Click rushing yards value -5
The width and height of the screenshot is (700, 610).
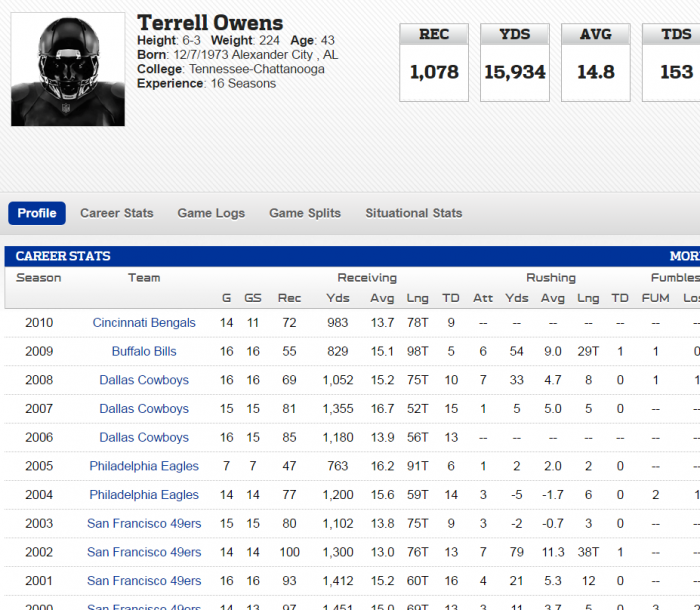(517, 494)
